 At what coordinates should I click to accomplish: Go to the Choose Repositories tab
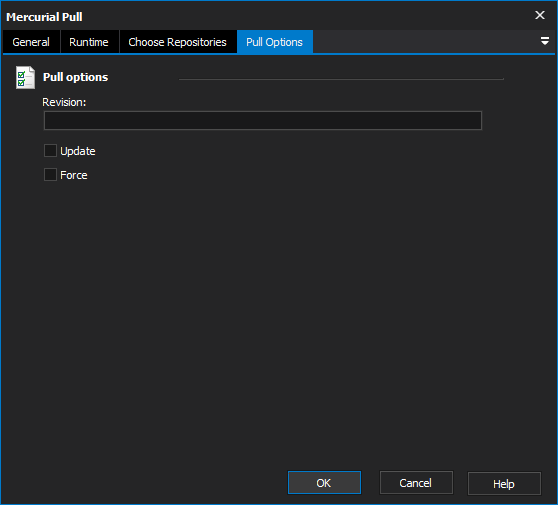coord(178,42)
